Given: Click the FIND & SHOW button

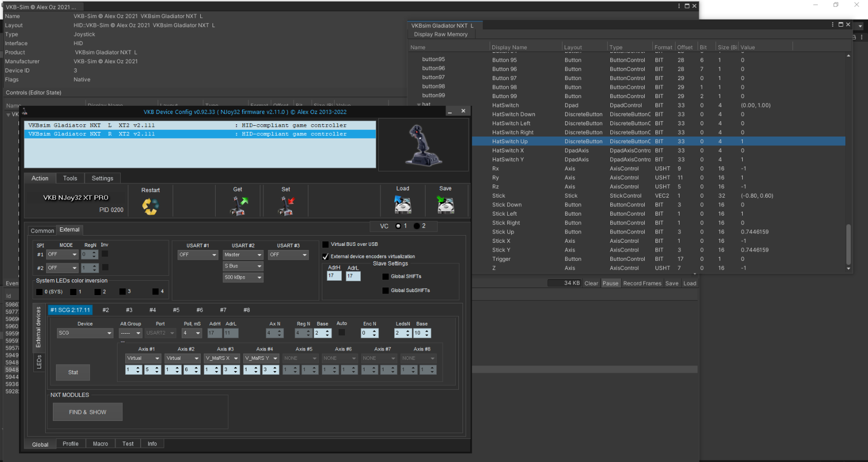Looking at the screenshot, I should [x=88, y=412].
